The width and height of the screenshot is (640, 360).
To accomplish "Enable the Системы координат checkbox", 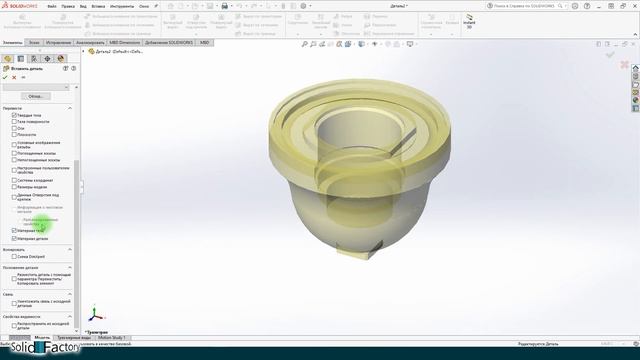I will [x=14, y=180].
